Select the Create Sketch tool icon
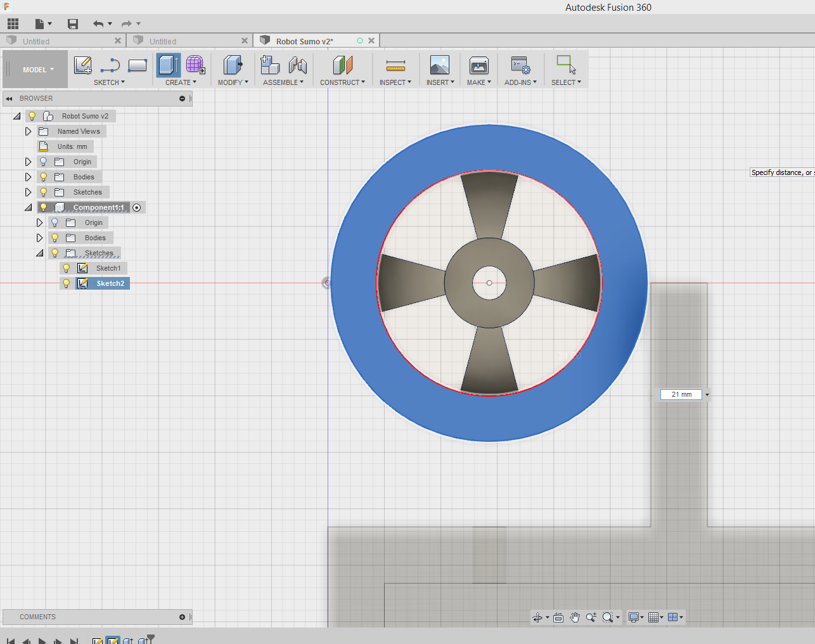Image resolution: width=815 pixels, height=644 pixels. tap(82, 65)
